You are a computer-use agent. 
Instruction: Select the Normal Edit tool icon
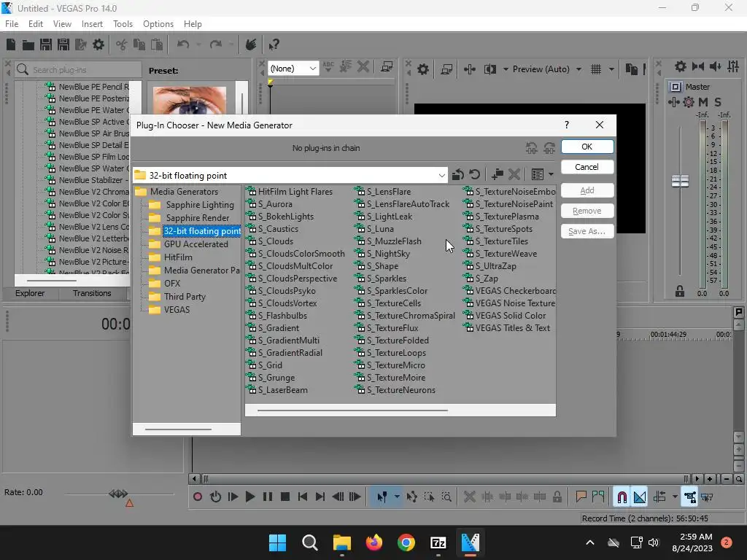[382, 497]
